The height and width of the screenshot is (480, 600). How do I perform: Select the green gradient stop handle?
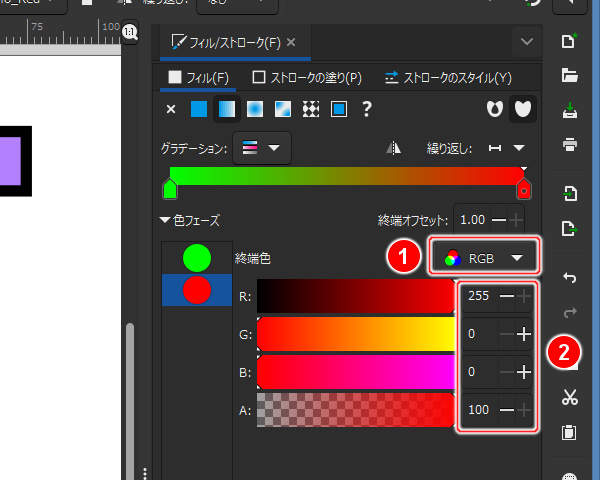tap(170, 189)
